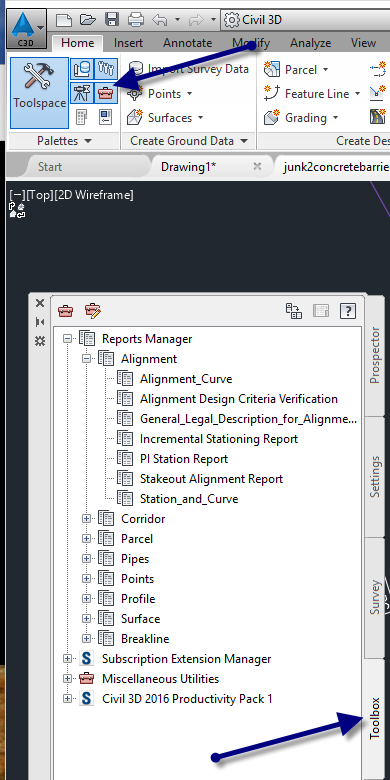Switch to the View ribbon tab

tap(363, 43)
